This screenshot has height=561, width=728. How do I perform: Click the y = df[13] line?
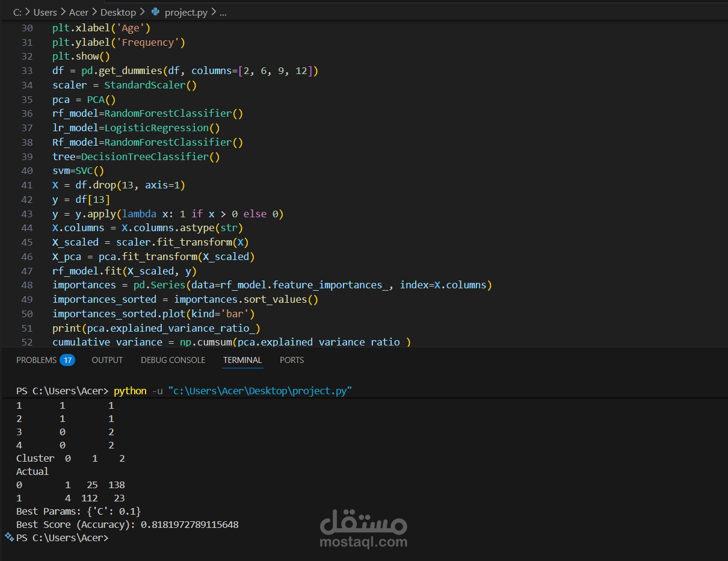click(81, 199)
